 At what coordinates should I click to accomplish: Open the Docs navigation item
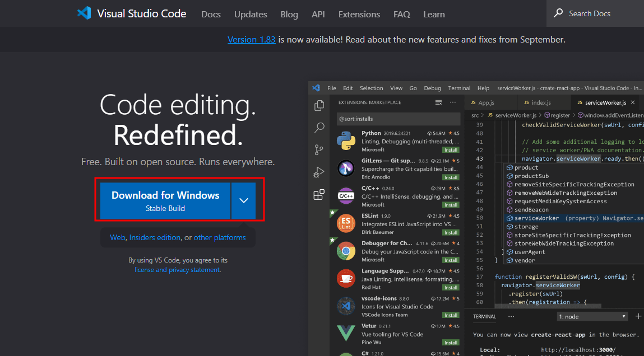coord(211,15)
